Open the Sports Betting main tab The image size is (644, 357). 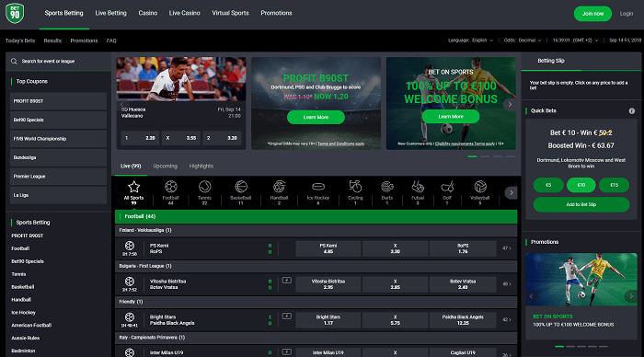64,13
